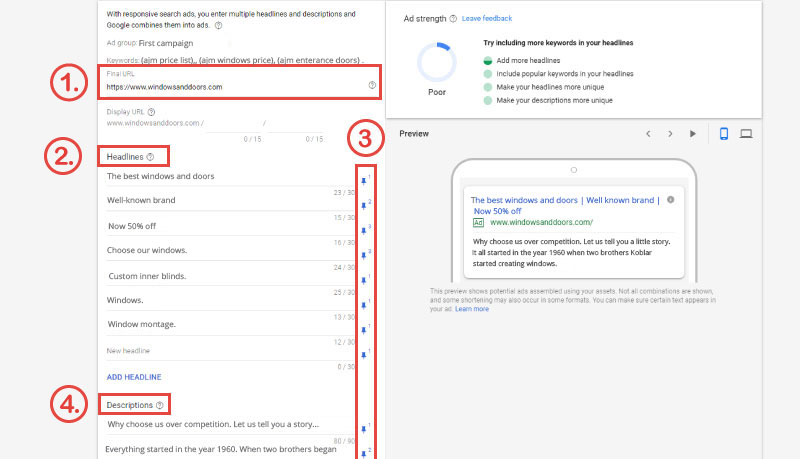Click the Learn more link under preview
800x459 pixels.
(472, 309)
